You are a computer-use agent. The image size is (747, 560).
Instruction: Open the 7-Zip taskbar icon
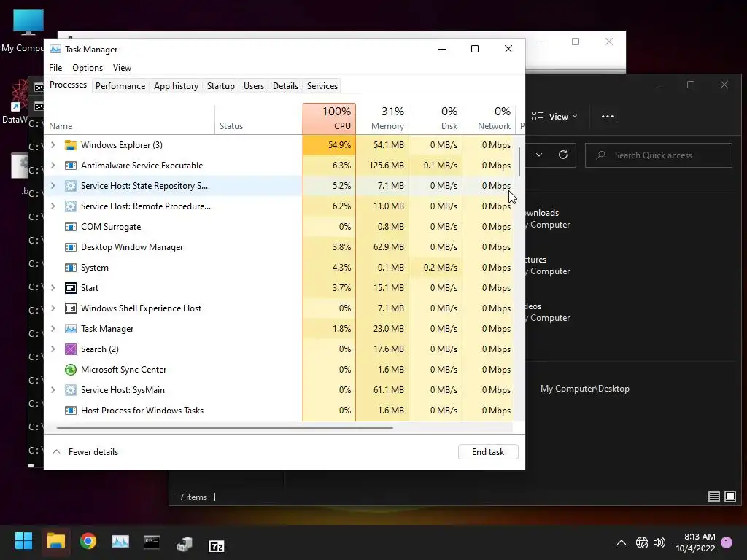pos(217,545)
